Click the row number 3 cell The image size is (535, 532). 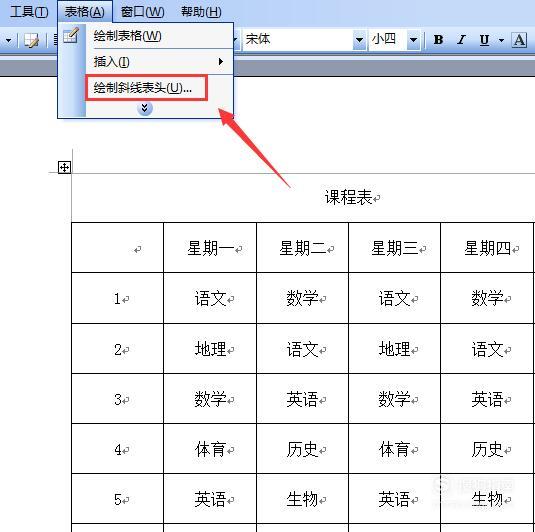click(117, 399)
